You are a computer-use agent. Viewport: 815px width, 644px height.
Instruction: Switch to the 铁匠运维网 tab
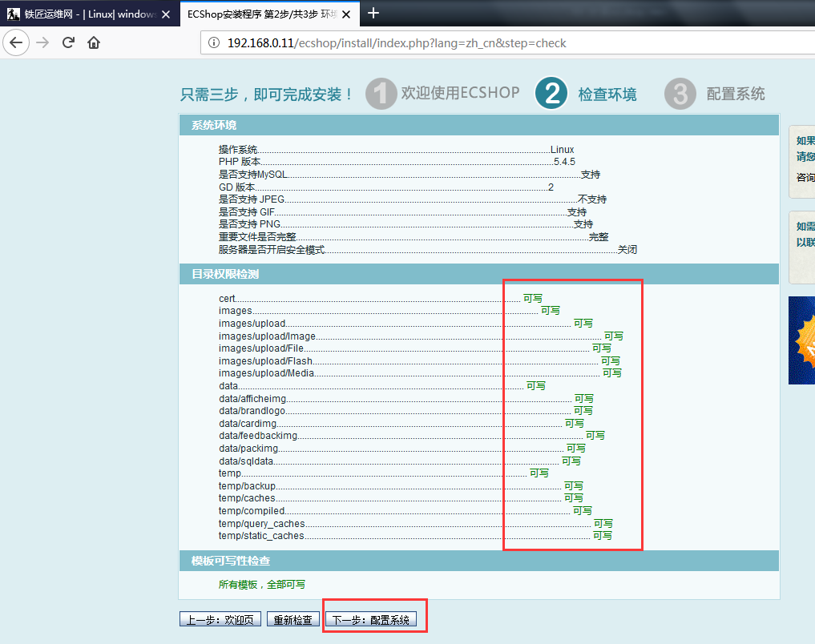(x=90, y=14)
